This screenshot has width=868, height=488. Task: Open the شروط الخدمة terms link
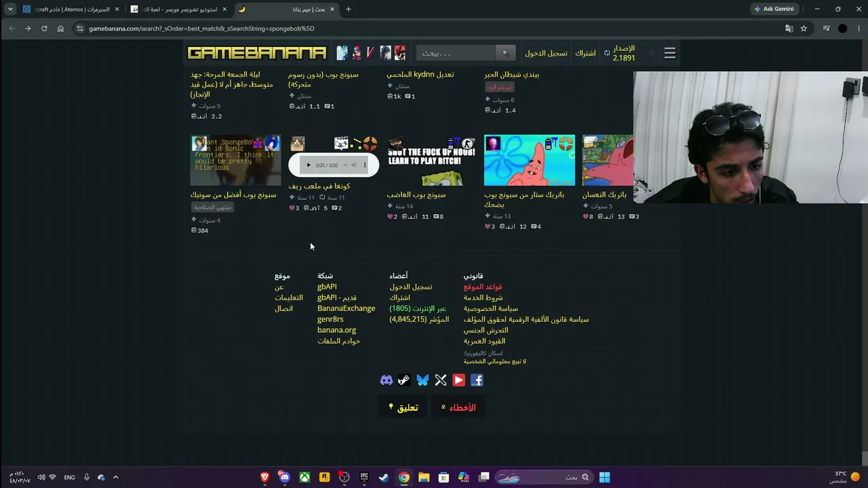point(483,298)
